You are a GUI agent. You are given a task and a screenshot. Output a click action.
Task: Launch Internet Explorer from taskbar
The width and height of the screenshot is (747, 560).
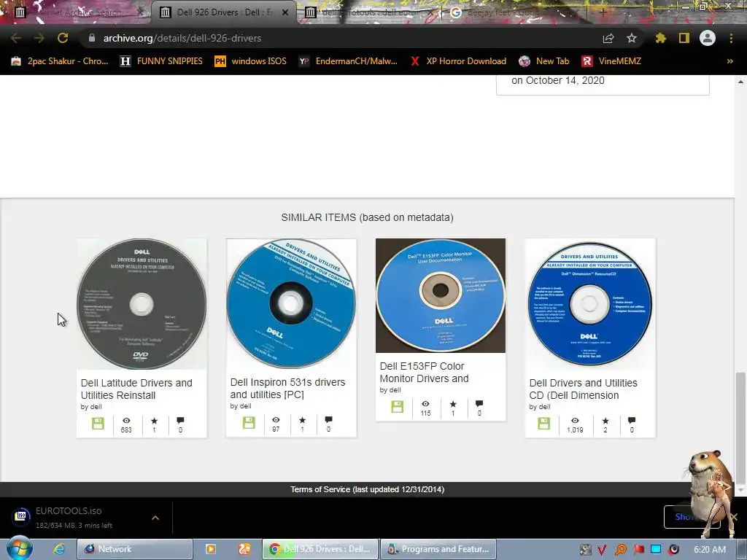click(58, 549)
